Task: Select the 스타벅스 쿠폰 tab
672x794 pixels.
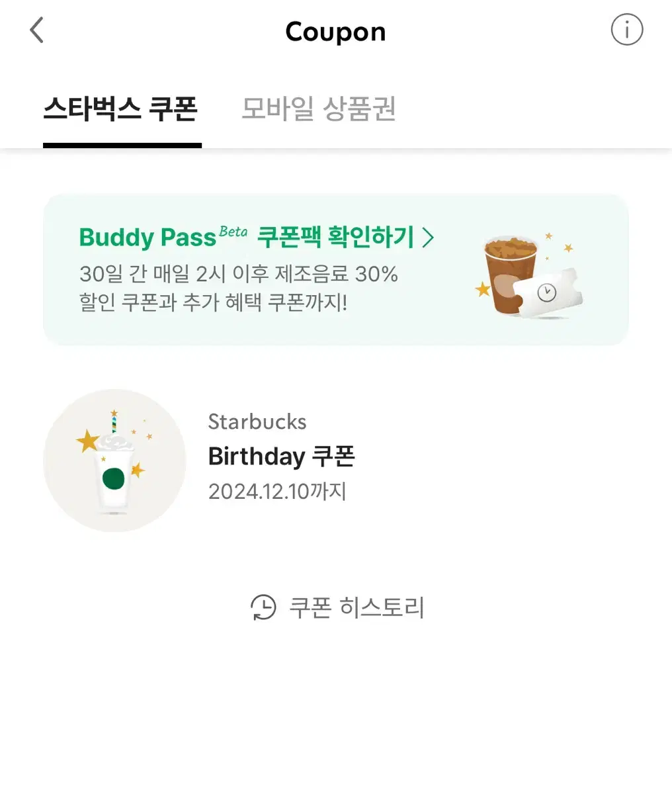Action: (x=120, y=109)
